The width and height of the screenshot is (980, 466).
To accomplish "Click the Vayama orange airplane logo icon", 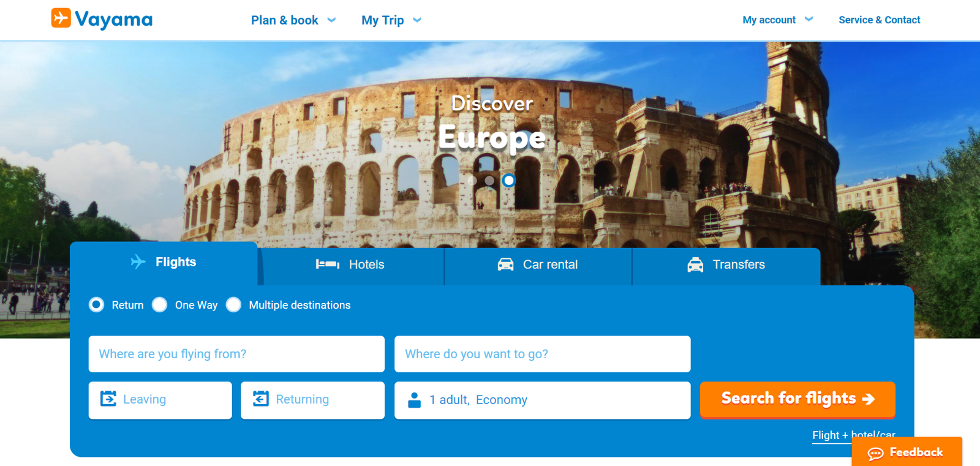I will (61, 18).
